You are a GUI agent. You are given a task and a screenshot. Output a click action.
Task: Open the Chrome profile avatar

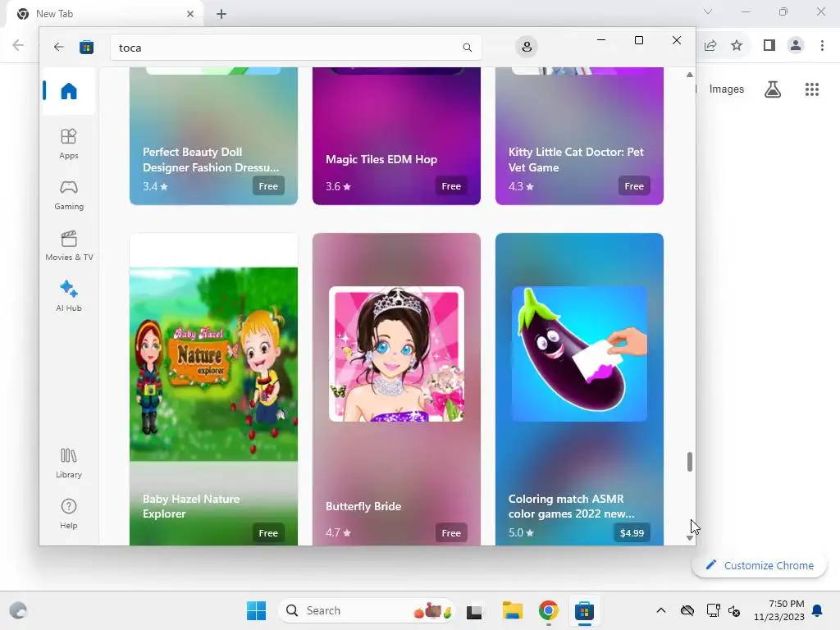click(796, 46)
